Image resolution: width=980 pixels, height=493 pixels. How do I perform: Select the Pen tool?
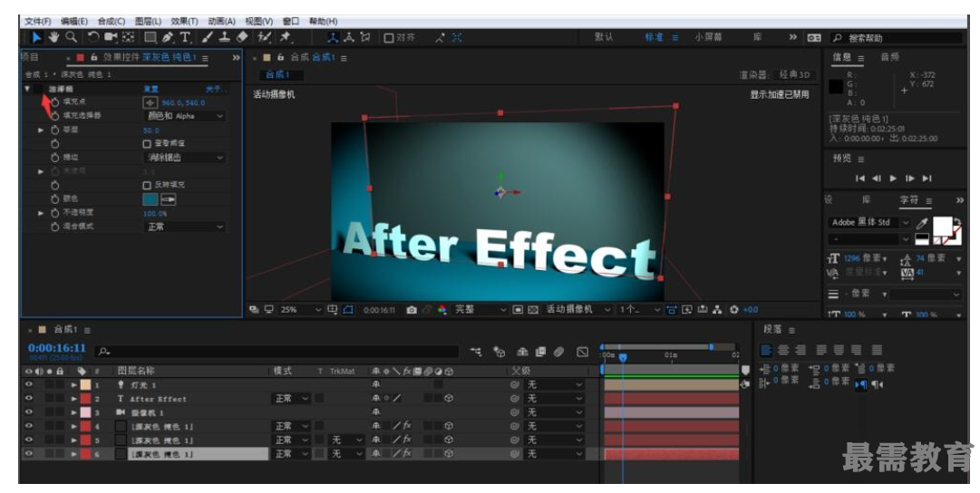(168, 37)
